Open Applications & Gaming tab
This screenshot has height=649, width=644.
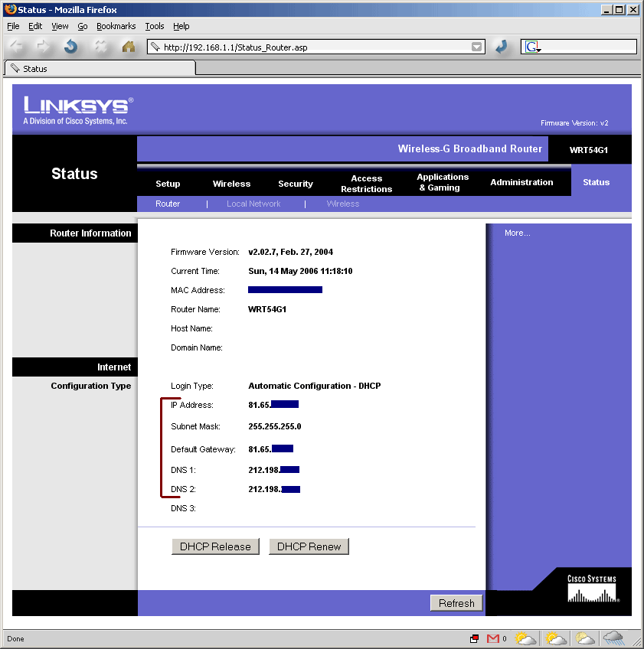point(443,182)
